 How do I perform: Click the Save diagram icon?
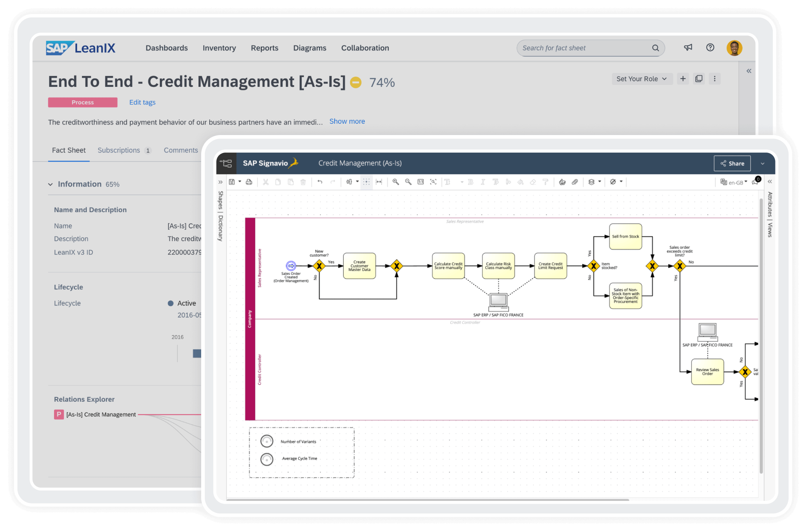(x=232, y=182)
